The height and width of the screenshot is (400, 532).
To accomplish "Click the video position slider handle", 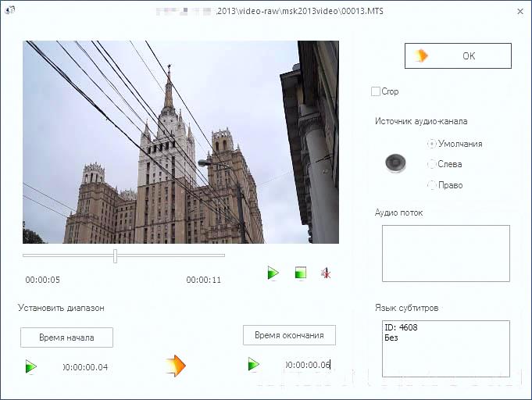I will tap(116, 255).
